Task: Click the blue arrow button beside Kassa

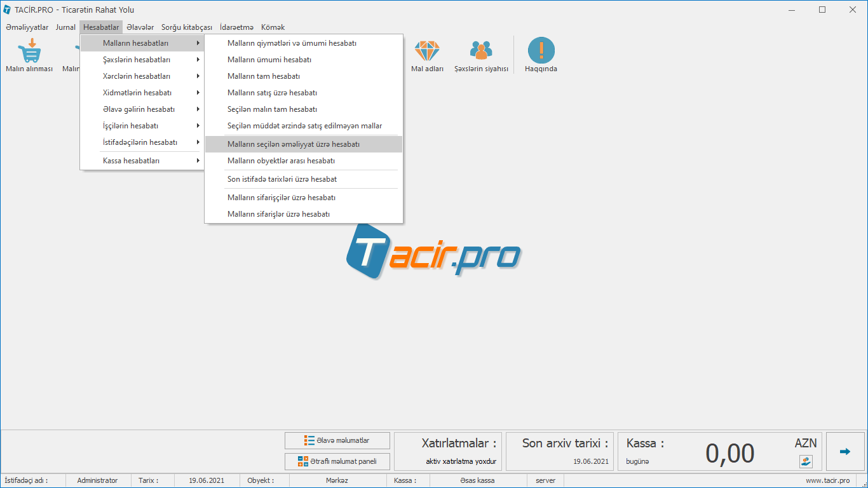Action: click(x=844, y=452)
